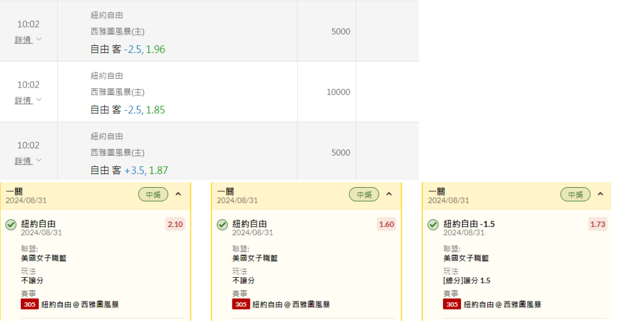This screenshot has height=323, width=644.
Task: Select the 2.10 odds badge
Action: (x=175, y=225)
